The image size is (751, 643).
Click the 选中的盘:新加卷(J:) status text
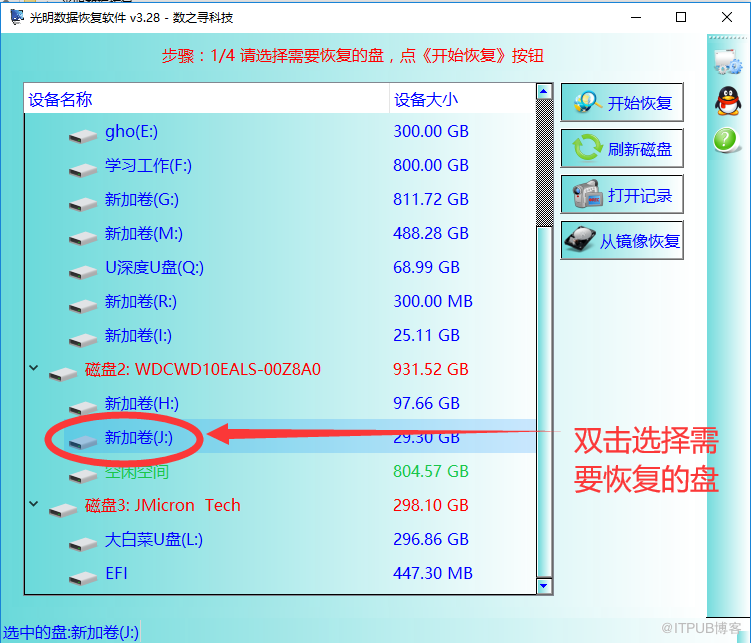(x=71, y=632)
